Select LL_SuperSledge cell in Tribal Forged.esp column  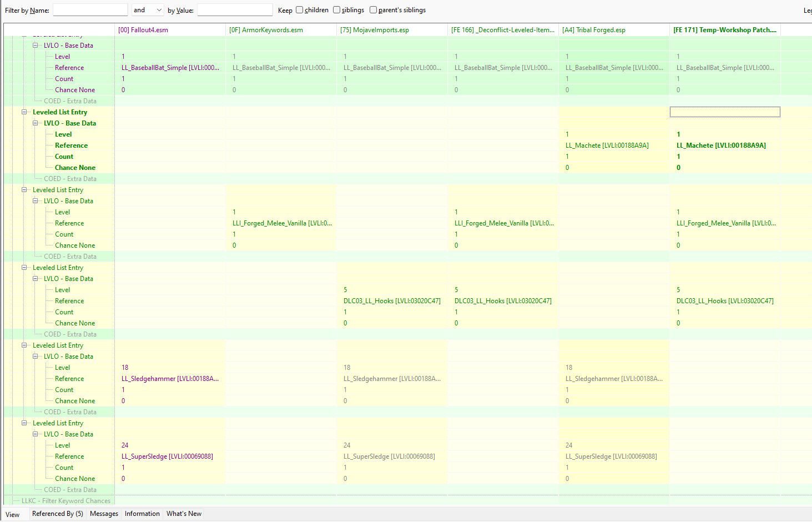614,456
